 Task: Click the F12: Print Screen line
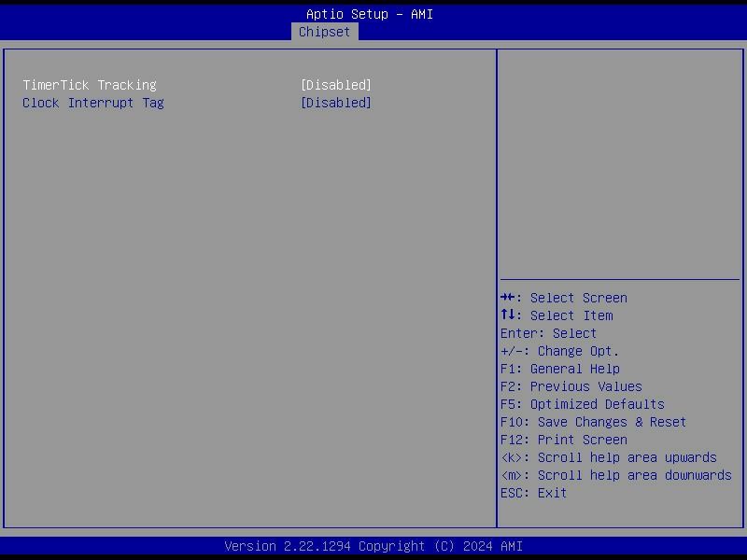(564, 440)
